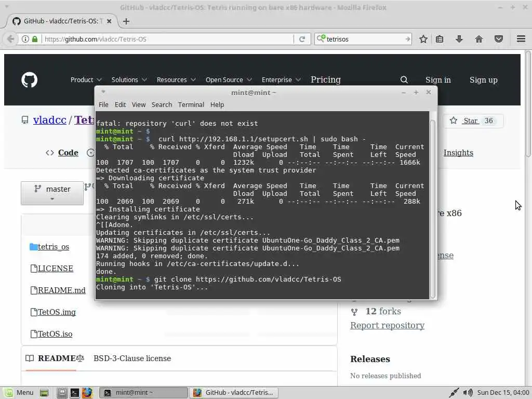
Task: Expand the Solutions dropdown menu
Action: coord(129,79)
